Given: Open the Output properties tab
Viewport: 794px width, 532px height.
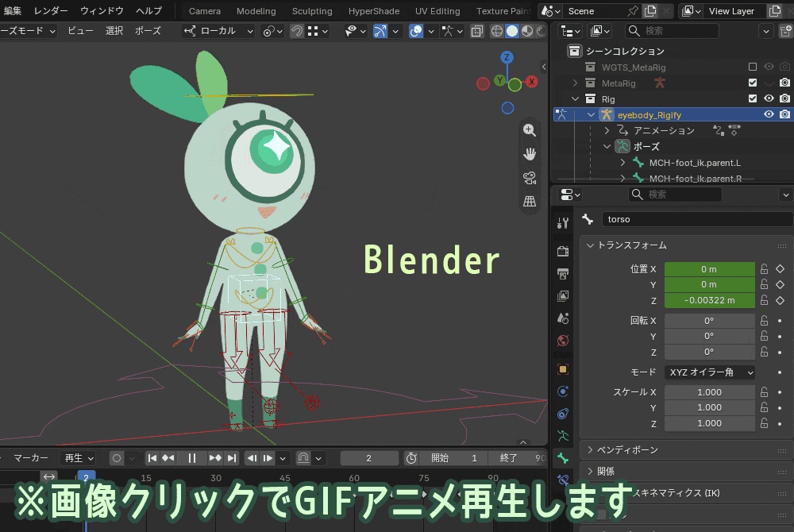Looking at the screenshot, I should click(x=563, y=274).
